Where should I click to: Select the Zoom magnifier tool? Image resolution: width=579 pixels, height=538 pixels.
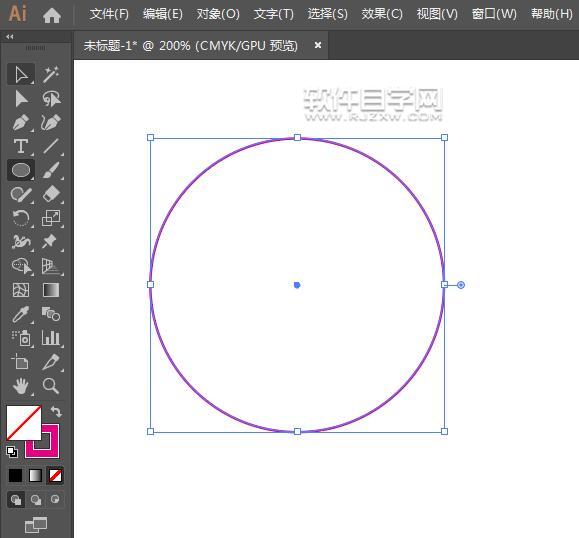click(51, 386)
